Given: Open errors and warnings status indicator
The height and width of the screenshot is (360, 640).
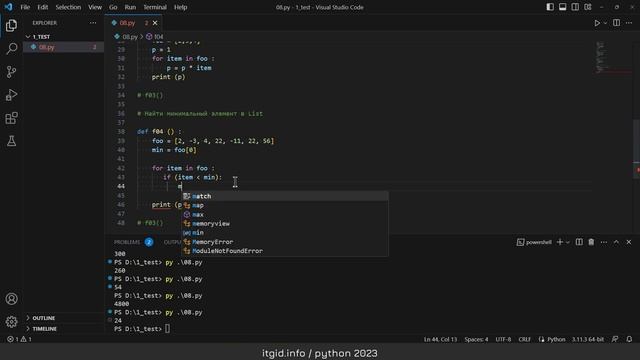Looking at the screenshot, I should (x=19, y=339).
